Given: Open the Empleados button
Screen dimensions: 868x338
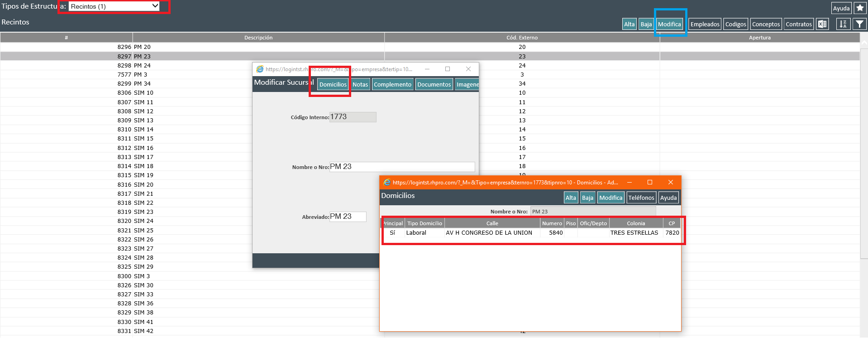Looking at the screenshot, I should tap(705, 24).
